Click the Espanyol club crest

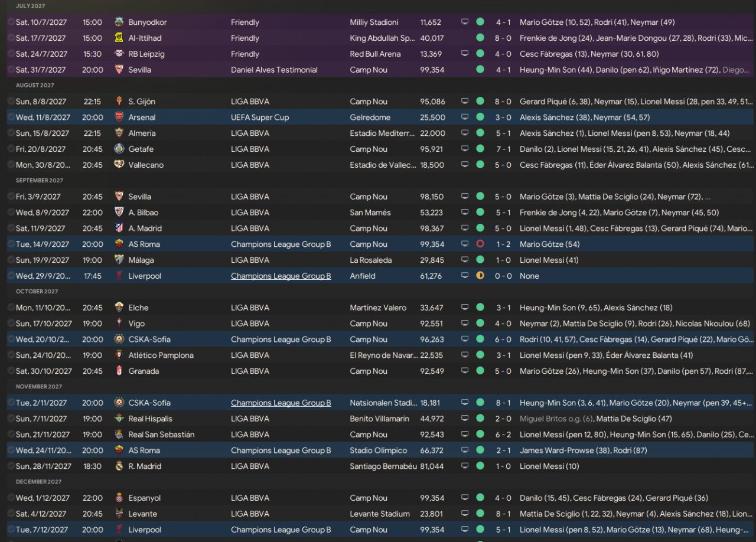pyautogui.click(x=119, y=498)
